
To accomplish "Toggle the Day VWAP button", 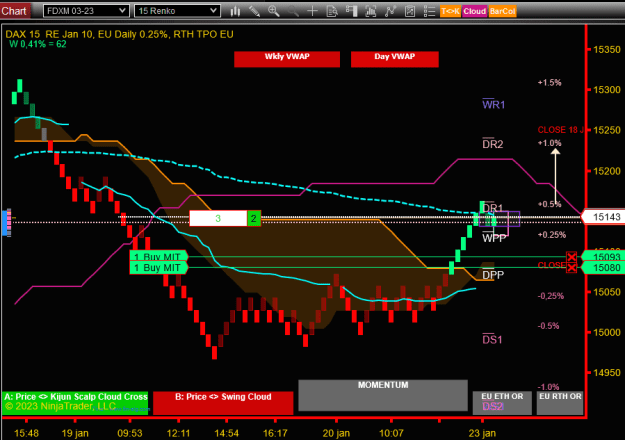I will pyautogui.click(x=395, y=59).
